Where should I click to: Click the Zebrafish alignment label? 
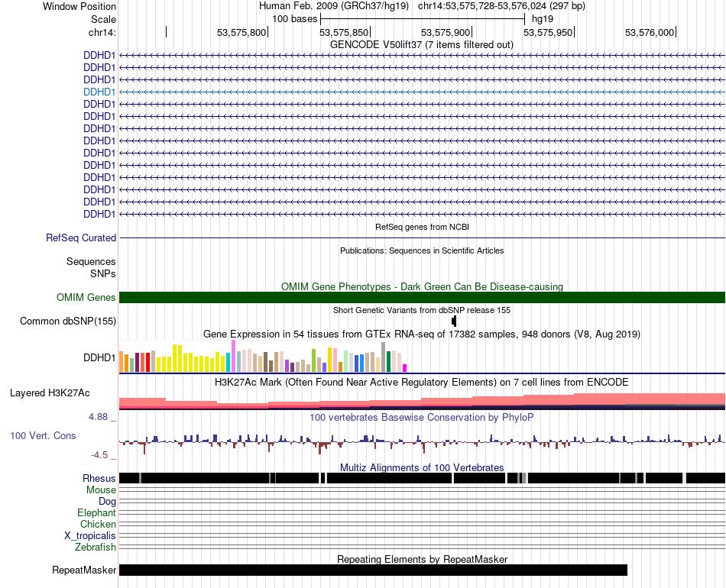click(x=96, y=548)
